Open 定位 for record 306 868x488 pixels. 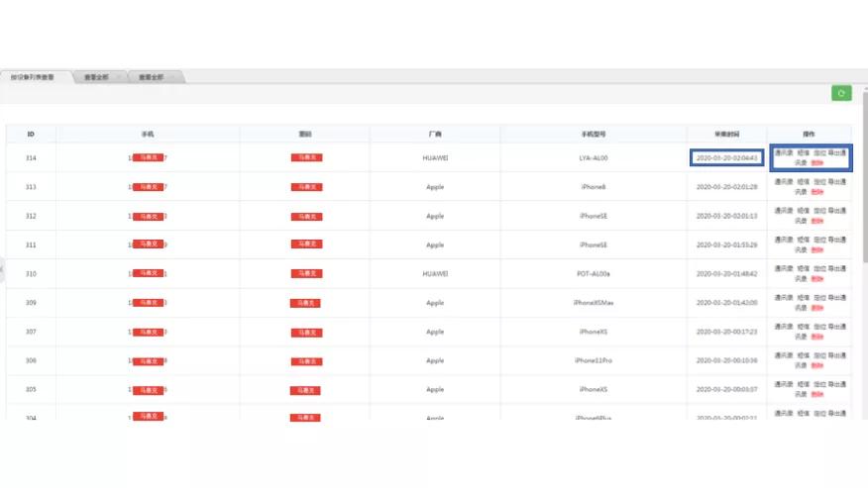[819, 355]
